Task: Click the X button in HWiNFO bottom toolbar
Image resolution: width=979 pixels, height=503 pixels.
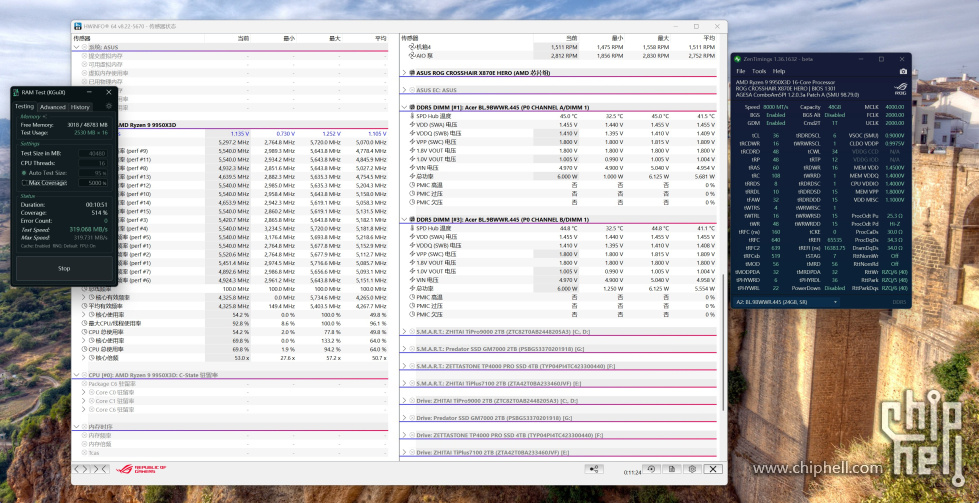Action: tap(713, 469)
